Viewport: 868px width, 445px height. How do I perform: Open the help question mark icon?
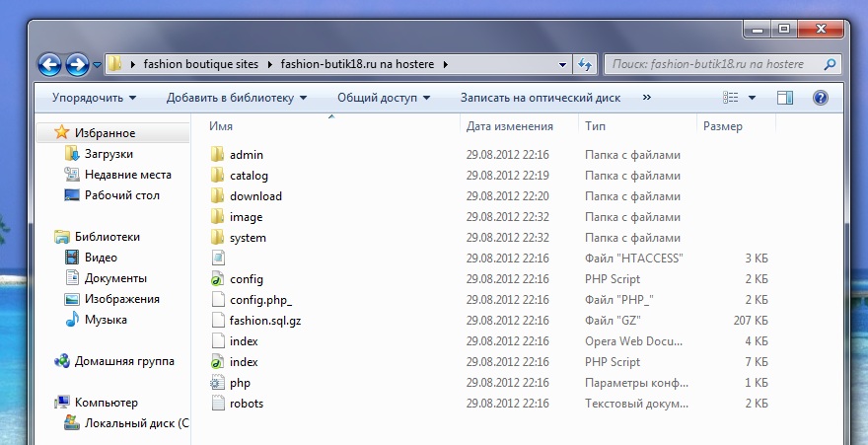[x=820, y=98]
